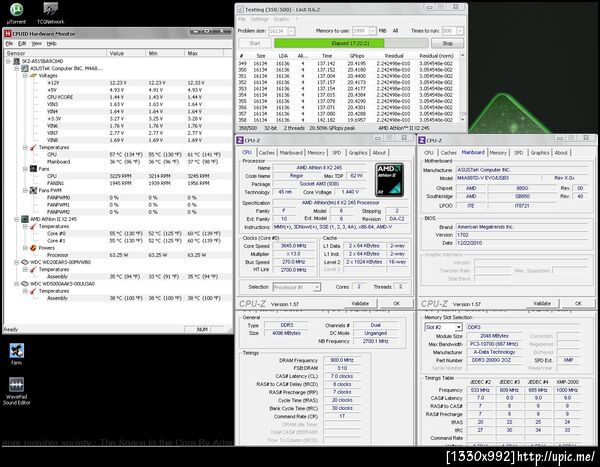600x467 pixels.
Task: Click the AMD Athlon II logo in CPU-Z
Action: point(389,180)
